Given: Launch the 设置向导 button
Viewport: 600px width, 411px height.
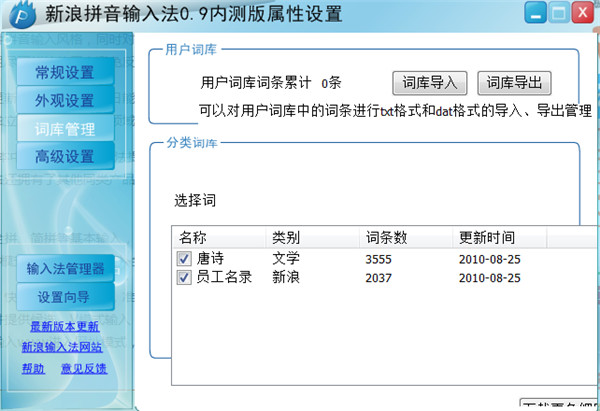Looking at the screenshot, I should (x=65, y=297).
